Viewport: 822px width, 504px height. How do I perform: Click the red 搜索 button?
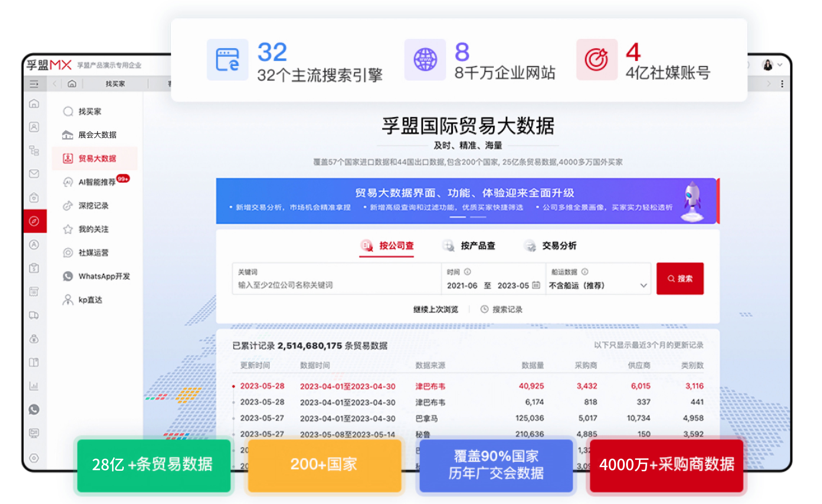tap(680, 279)
